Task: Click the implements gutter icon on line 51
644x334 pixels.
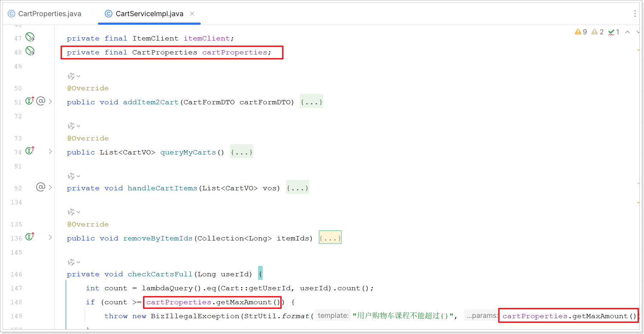Action: 30,101
